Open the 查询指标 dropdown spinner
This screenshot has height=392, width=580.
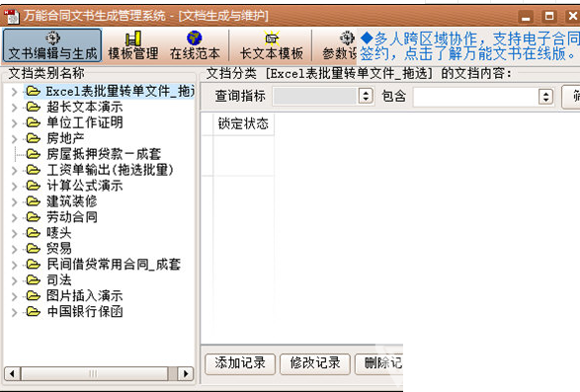point(366,96)
